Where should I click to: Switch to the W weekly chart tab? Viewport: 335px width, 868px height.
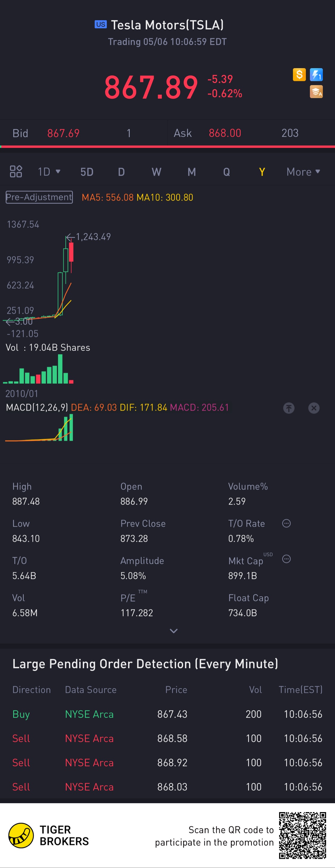(x=156, y=172)
